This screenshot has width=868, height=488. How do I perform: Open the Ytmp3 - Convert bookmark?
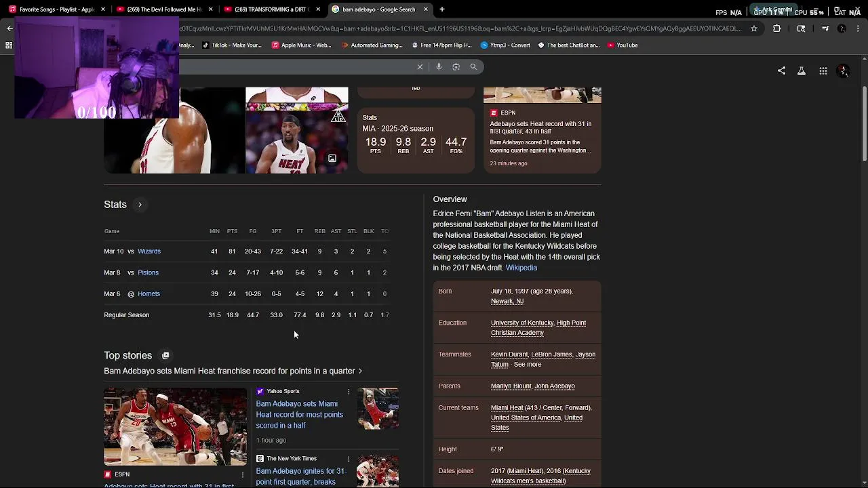[505, 45]
